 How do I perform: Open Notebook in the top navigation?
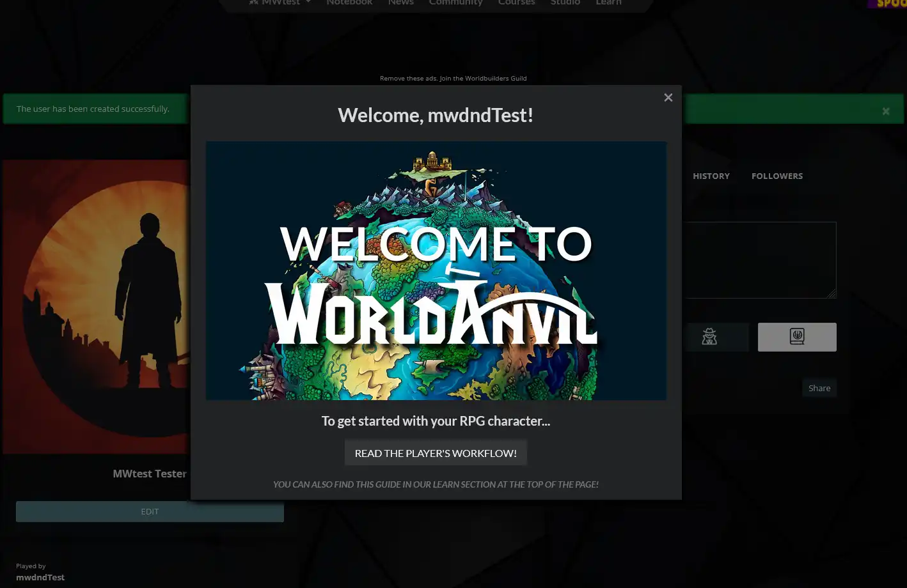(349, 3)
